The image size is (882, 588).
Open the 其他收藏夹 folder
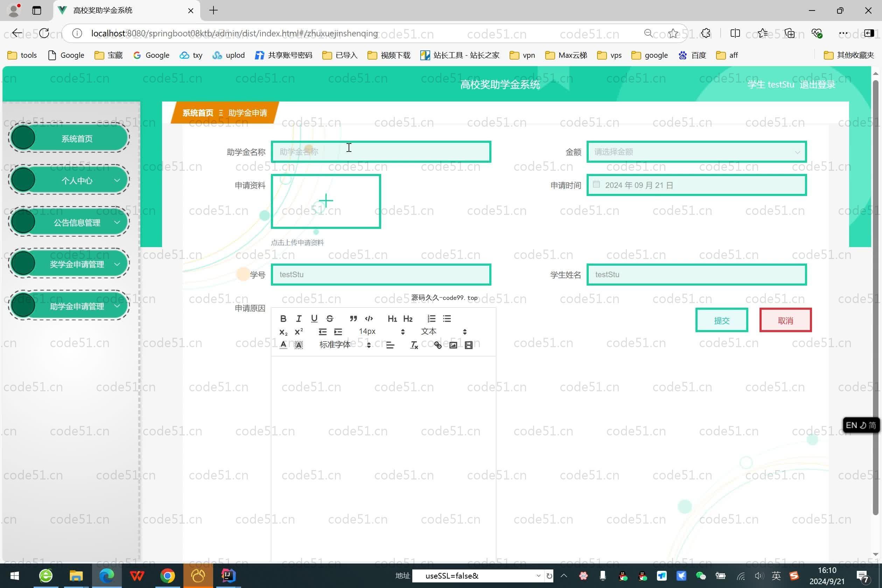(x=849, y=55)
